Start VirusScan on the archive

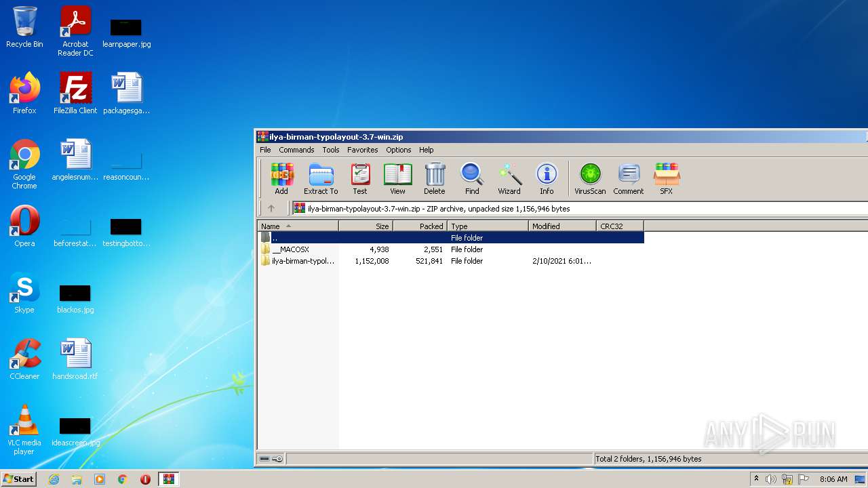pos(590,179)
